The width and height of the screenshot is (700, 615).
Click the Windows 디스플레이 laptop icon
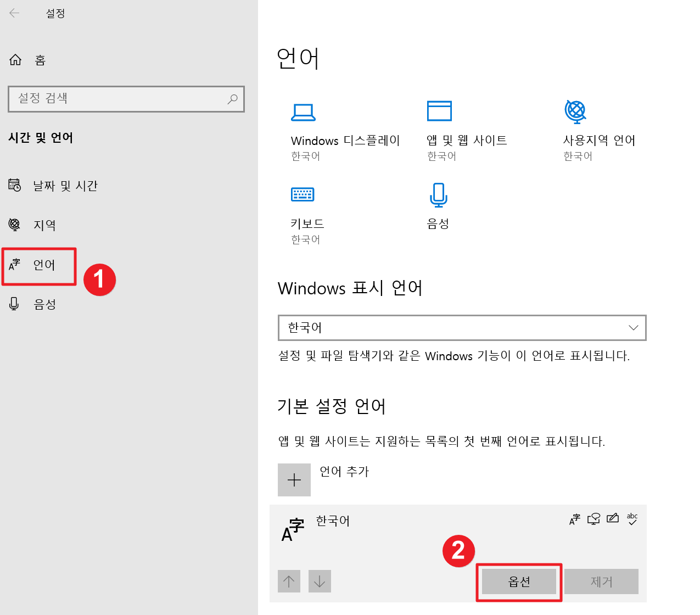[x=303, y=112]
